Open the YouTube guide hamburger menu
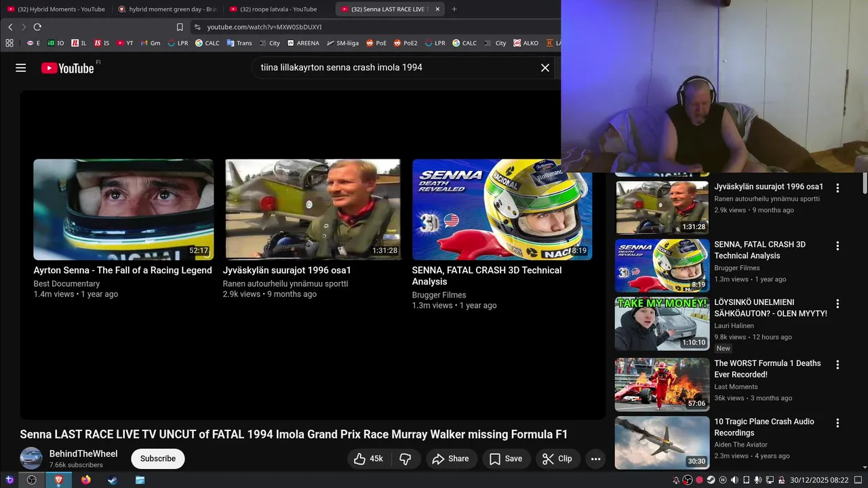Screen dimensions: 868x488 tap(20, 68)
